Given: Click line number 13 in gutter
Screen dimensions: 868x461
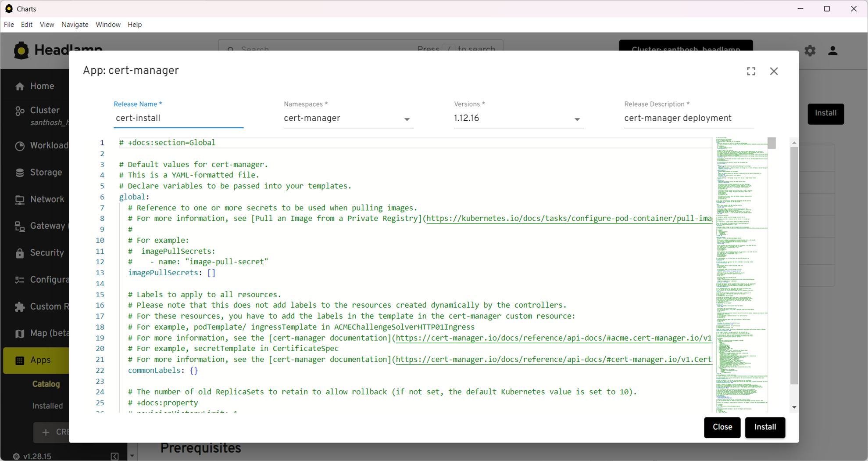Looking at the screenshot, I should click(x=100, y=273).
